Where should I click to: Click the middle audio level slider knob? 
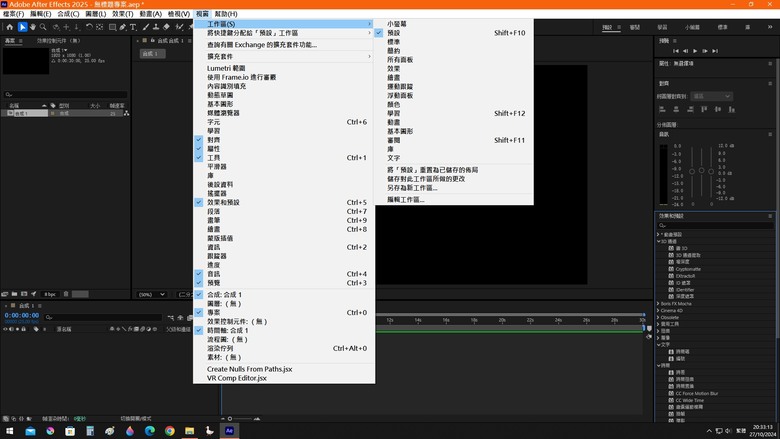tap(701, 171)
